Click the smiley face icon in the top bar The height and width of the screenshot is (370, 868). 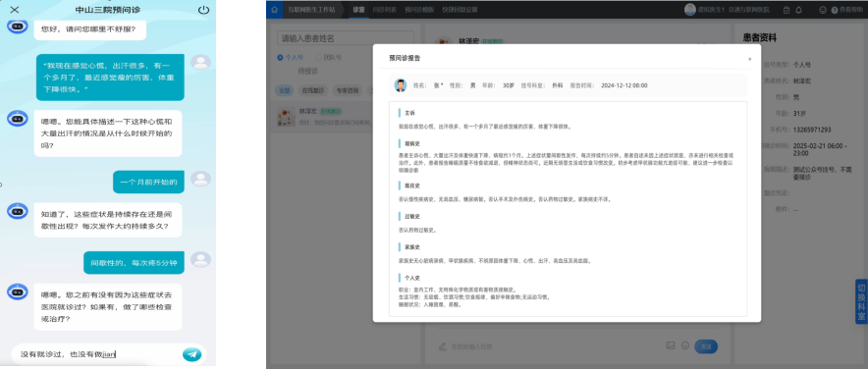point(823,10)
